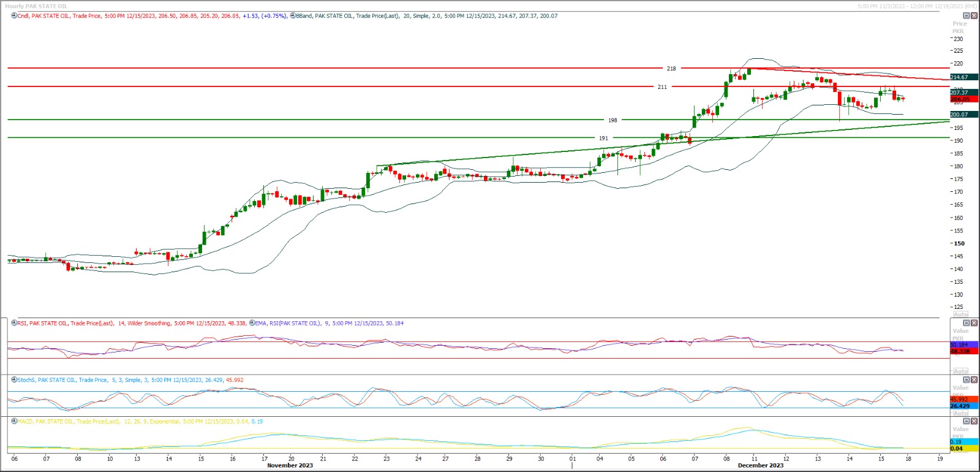Viewport: 980px width, 472px height.
Task: Click the 50.184 EMA value tag
Action: click(x=964, y=345)
